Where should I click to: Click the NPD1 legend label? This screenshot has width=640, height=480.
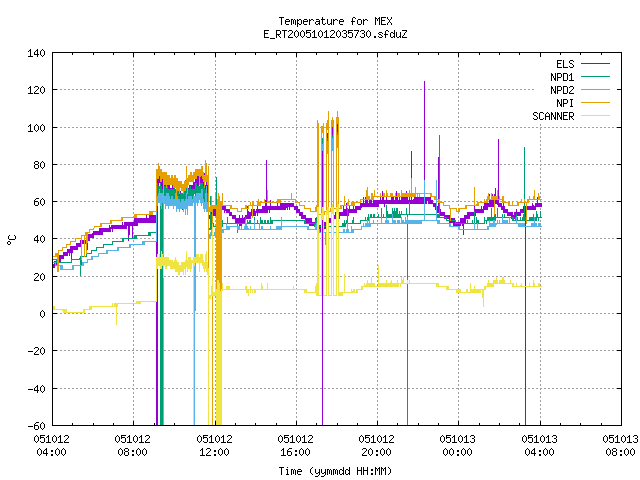(x=562, y=77)
